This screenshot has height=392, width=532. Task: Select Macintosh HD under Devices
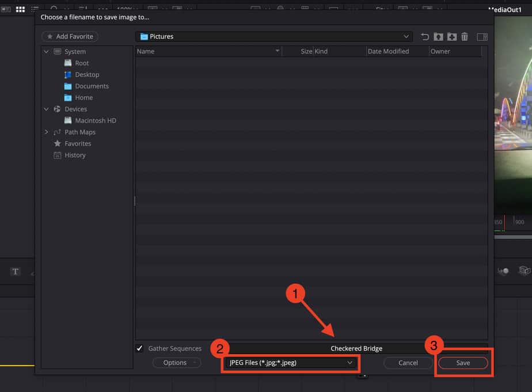click(x=96, y=120)
